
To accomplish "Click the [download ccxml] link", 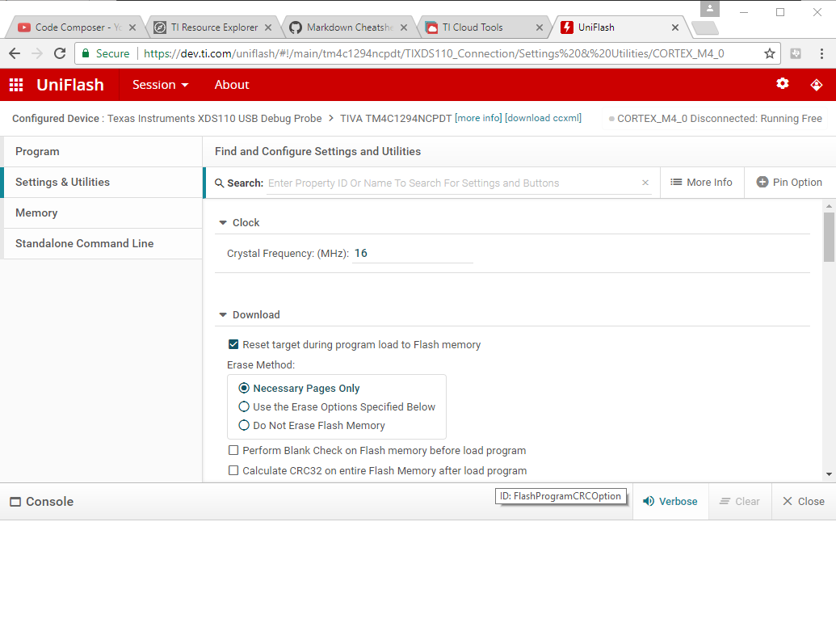I will click(x=543, y=118).
